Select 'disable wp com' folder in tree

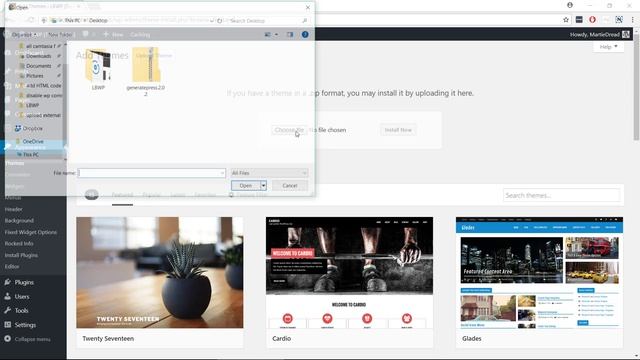tap(44, 96)
